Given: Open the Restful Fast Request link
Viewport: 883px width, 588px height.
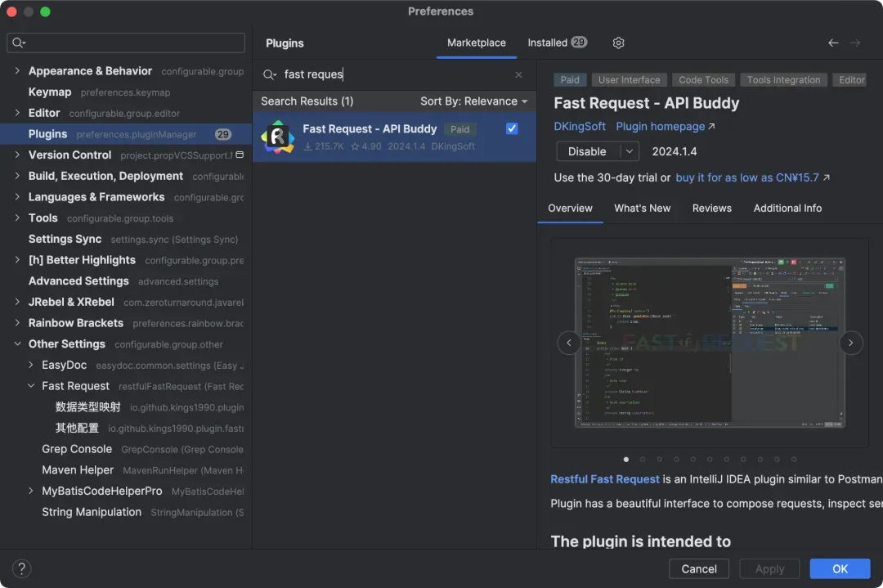Looking at the screenshot, I should (x=605, y=478).
